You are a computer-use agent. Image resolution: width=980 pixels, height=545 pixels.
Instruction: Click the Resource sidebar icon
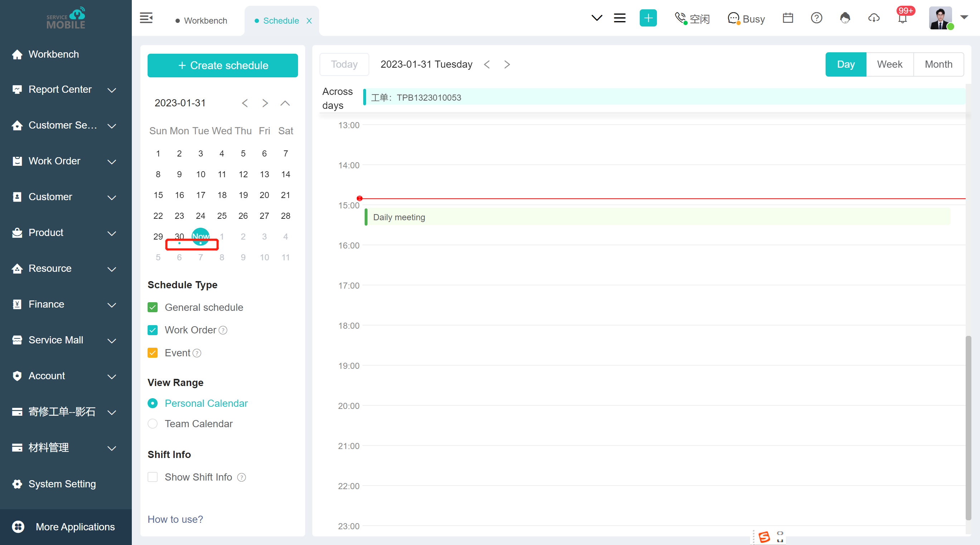click(x=17, y=269)
